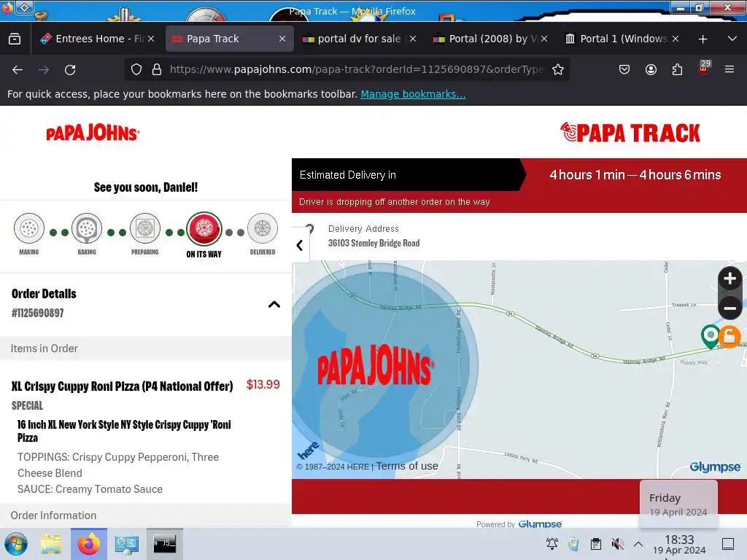Open the Windows Start menu
747x560 pixels.
point(16,544)
